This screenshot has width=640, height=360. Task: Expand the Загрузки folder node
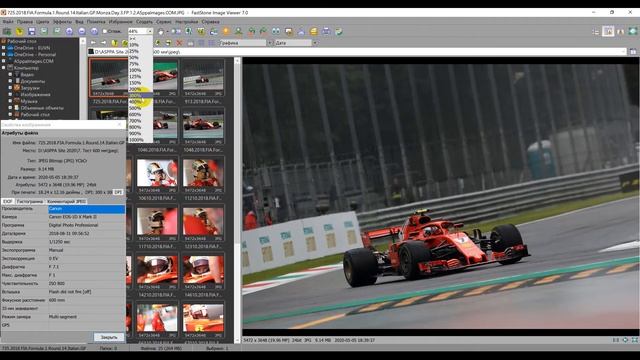point(10,88)
